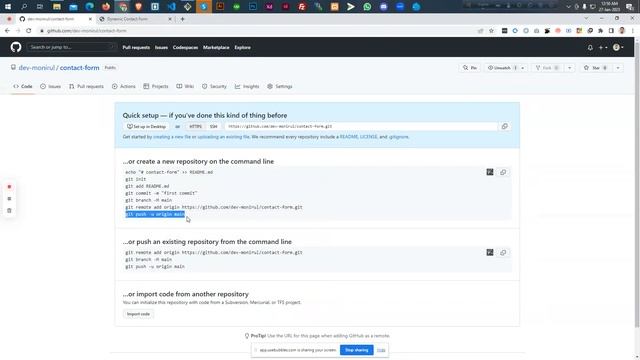Launch Firefox from the taskbar
The width and height of the screenshot is (640, 360).
[106, 7]
